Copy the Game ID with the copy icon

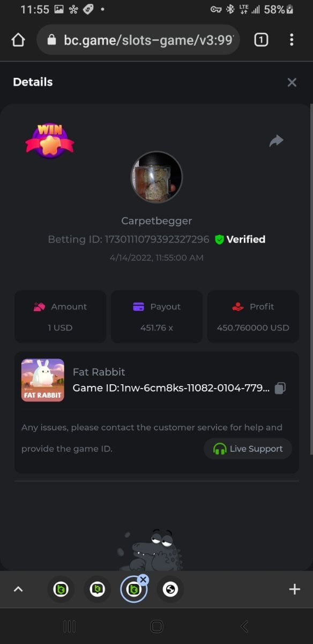click(280, 388)
